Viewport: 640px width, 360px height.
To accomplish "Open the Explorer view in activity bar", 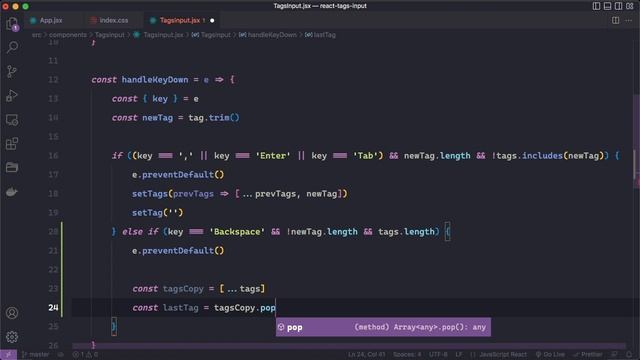I will (x=12, y=24).
